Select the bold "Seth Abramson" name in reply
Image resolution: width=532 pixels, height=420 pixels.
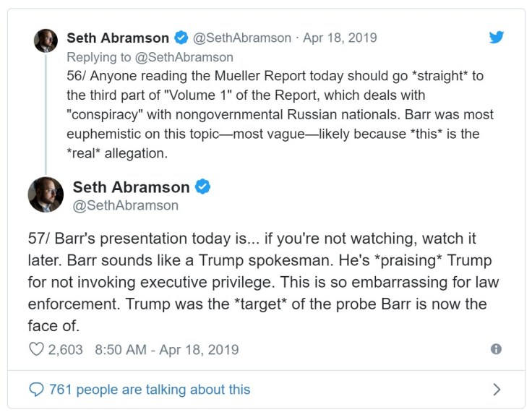[x=118, y=38]
